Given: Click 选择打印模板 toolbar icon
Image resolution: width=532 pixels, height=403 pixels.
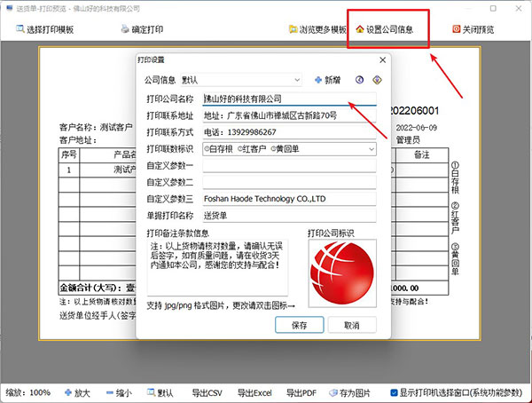Looking at the screenshot, I should [20, 29].
